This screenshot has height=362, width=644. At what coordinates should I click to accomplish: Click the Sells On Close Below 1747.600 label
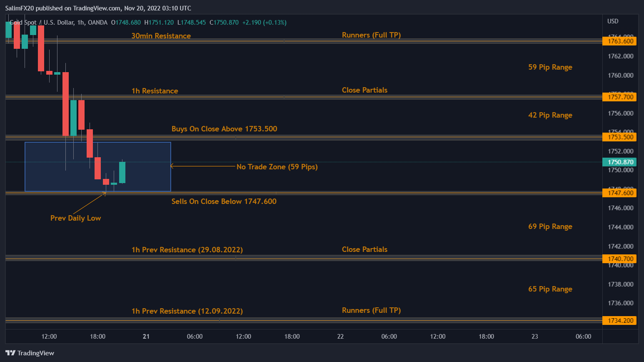pyautogui.click(x=224, y=201)
